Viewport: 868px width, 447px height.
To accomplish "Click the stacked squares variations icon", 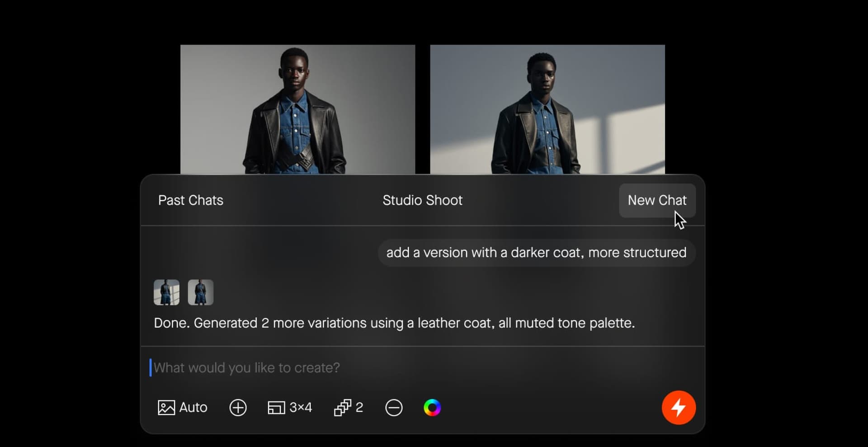I will tap(342, 408).
